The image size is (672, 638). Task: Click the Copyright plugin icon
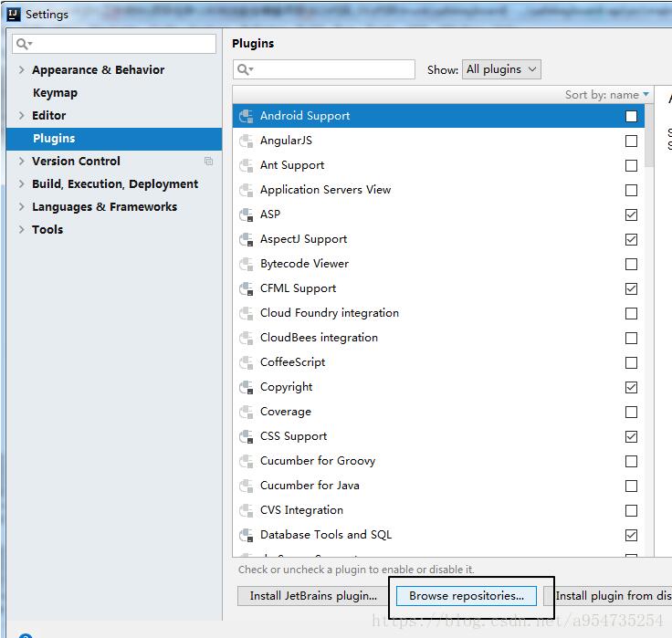(x=246, y=388)
